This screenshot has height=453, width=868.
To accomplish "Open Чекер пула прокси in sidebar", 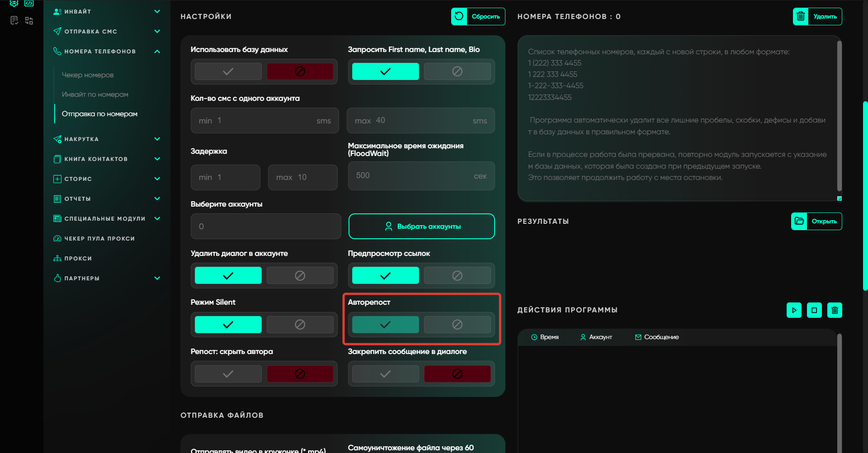I will tap(99, 239).
